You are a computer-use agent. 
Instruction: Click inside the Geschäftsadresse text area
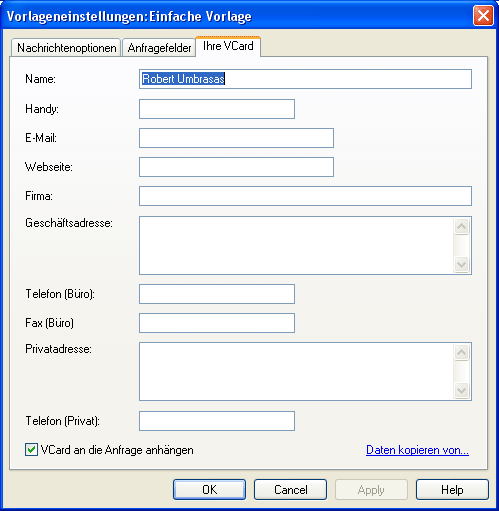coord(296,245)
